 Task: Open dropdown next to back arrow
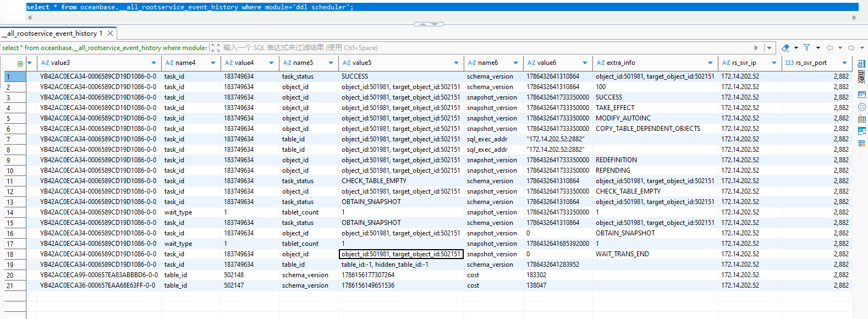pyautogui.click(x=840, y=48)
